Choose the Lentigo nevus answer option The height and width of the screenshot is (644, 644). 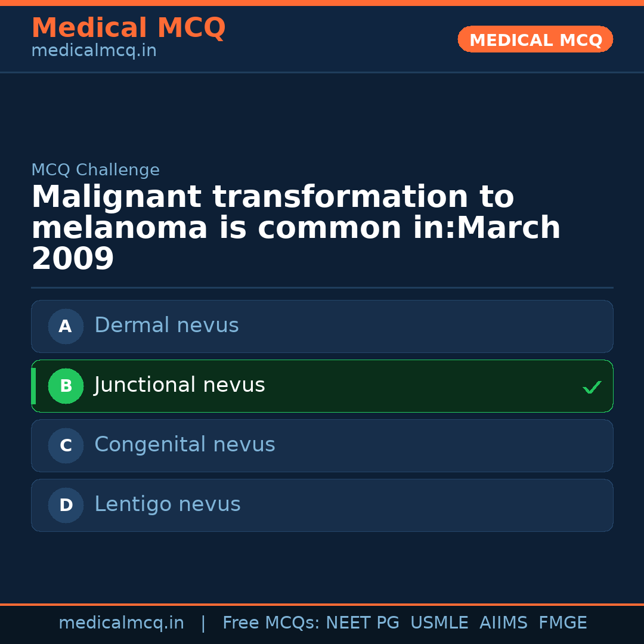(x=322, y=505)
